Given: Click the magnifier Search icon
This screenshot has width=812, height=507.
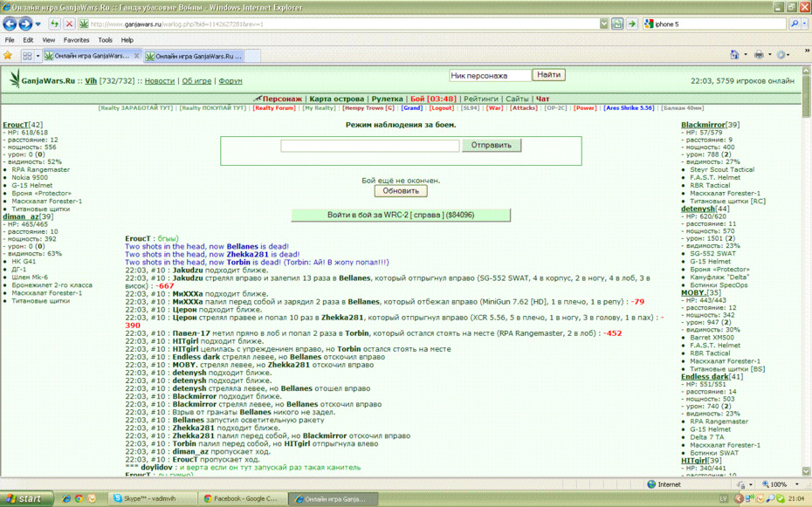Looking at the screenshot, I should point(795,24).
